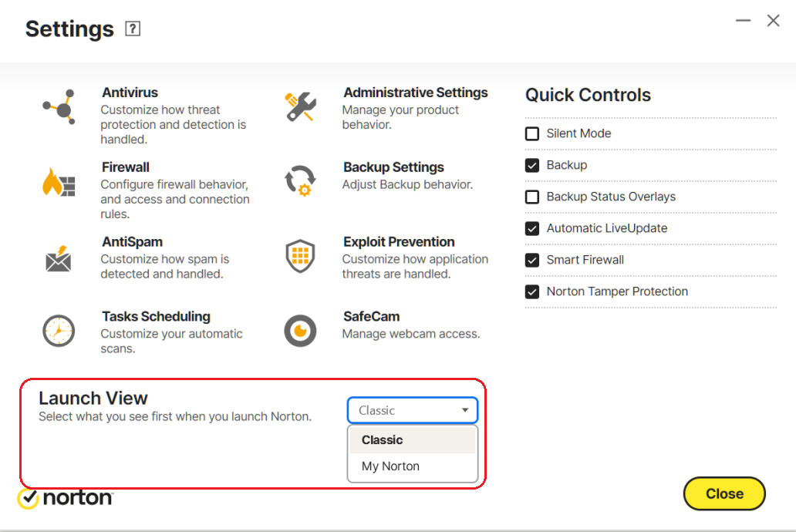Open Backup Settings heading
Image resolution: width=796 pixels, height=532 pixels.
393,167
